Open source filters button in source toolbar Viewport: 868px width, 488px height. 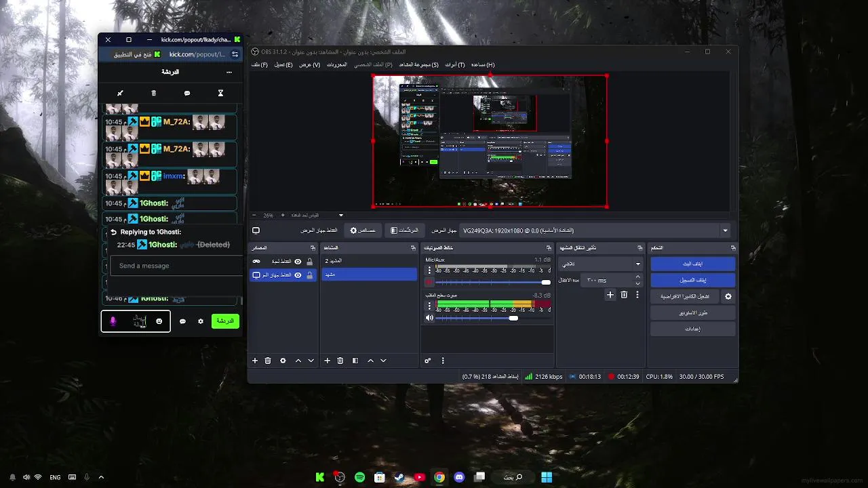(405, 230)
